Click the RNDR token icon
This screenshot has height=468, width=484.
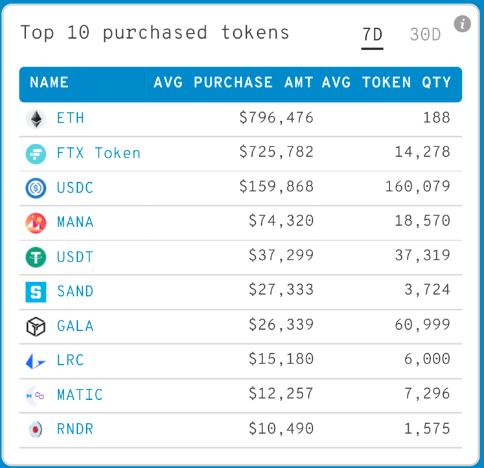[x=36, y=429]
